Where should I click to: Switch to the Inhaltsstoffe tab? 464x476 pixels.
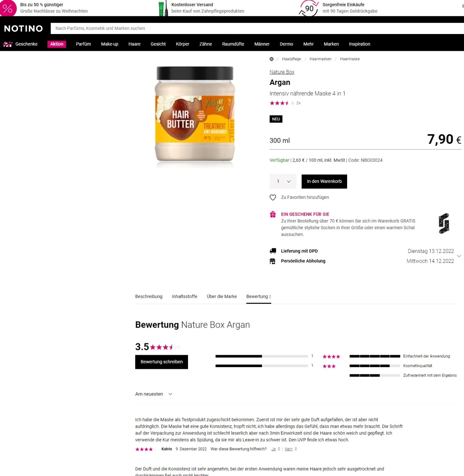tap(185, 297)
